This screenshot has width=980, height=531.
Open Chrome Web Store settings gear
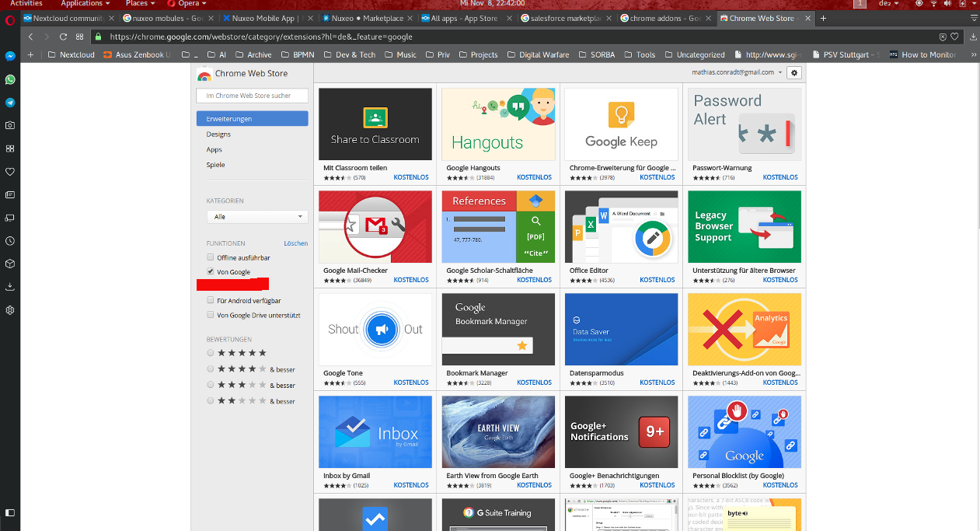click(793, 72)
